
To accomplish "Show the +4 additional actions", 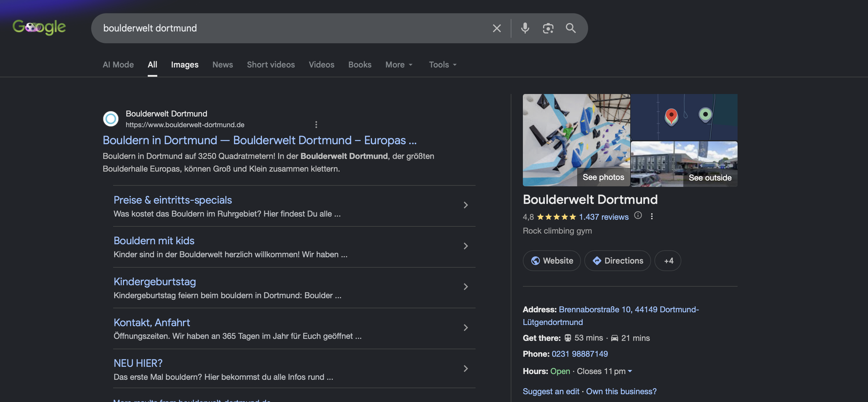I will tap(667, 261).
